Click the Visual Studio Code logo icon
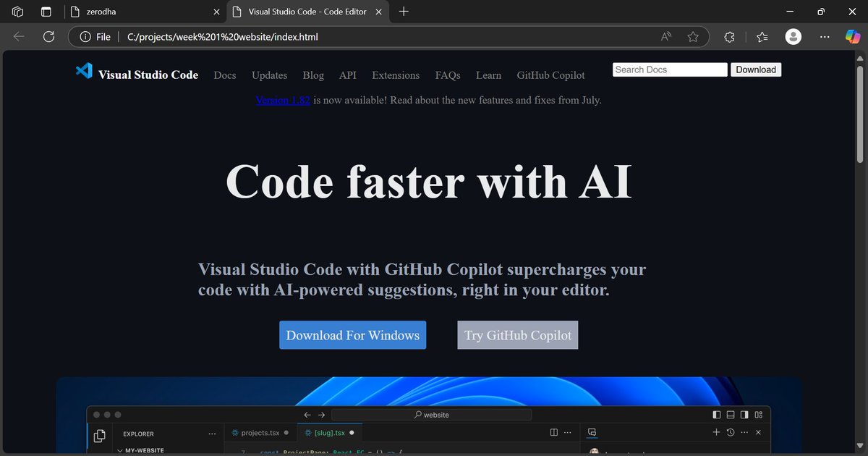The width and height of the screenshot is (868, 456). coord(84,71)
